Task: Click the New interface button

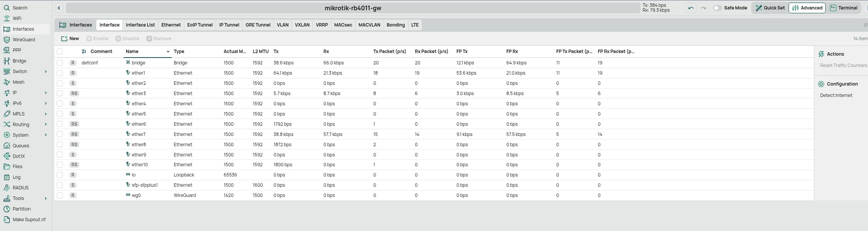Action: click(70, 39)
